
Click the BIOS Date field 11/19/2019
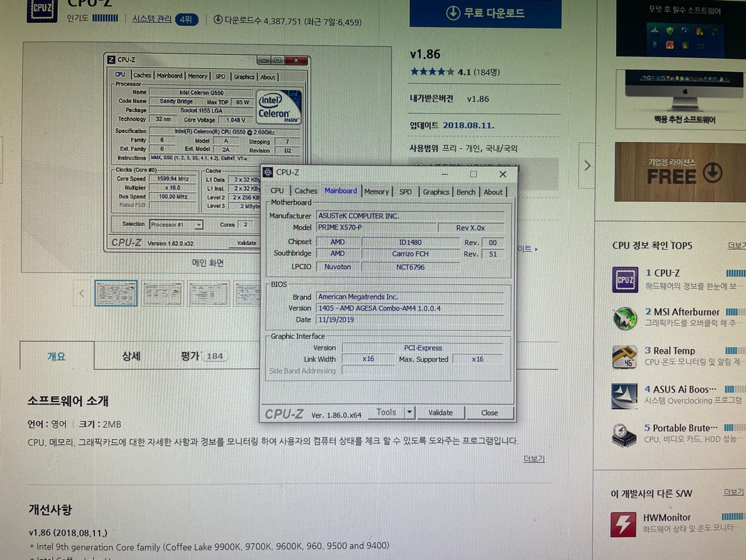(410, 320)
